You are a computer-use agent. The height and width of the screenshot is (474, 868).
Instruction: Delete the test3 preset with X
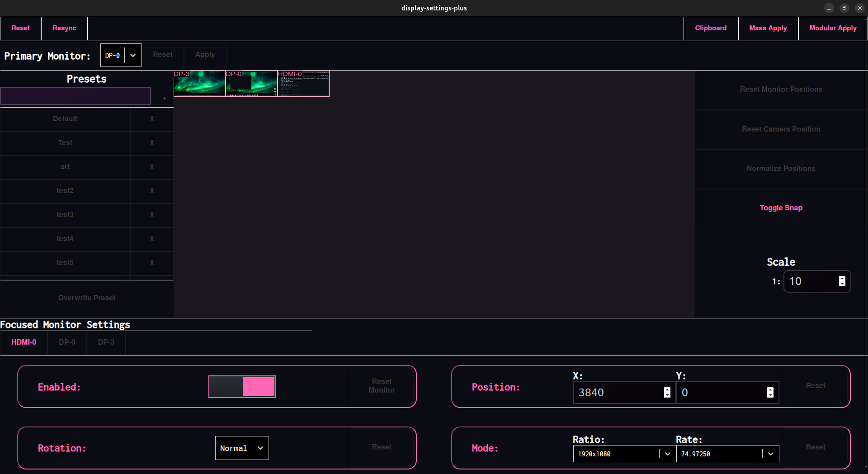point(152,215)
